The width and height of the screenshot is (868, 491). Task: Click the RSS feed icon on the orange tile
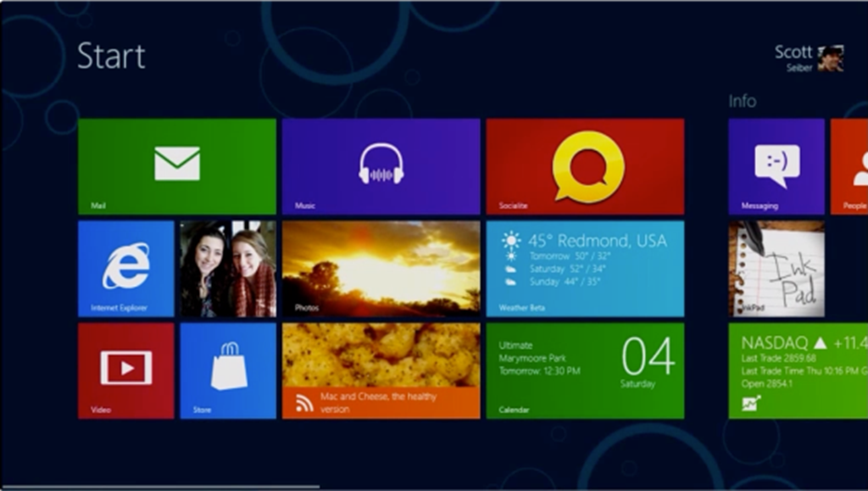(x=304, y=403)
